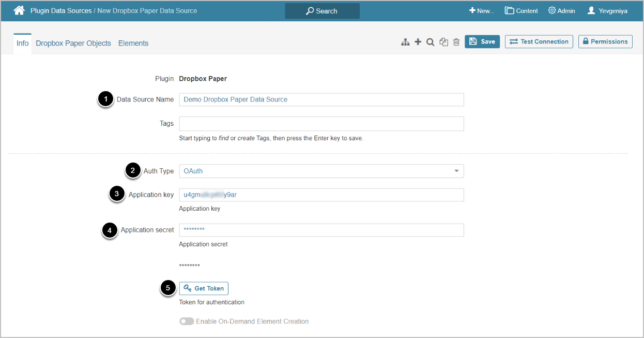This screenshot has height=338, width=644.
Task: Expand the Auth Type dropdown
Action: tap(321, 171)
